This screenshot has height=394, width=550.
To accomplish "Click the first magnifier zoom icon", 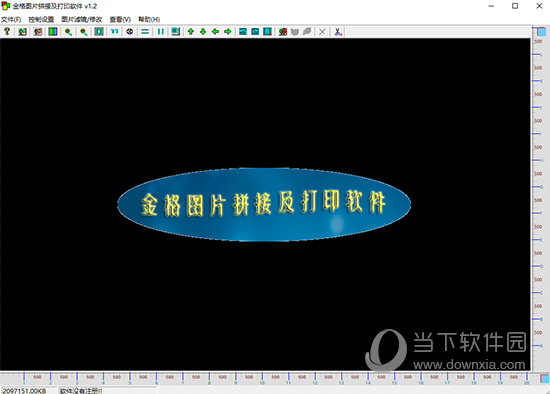I will click(x=68, y=32).
